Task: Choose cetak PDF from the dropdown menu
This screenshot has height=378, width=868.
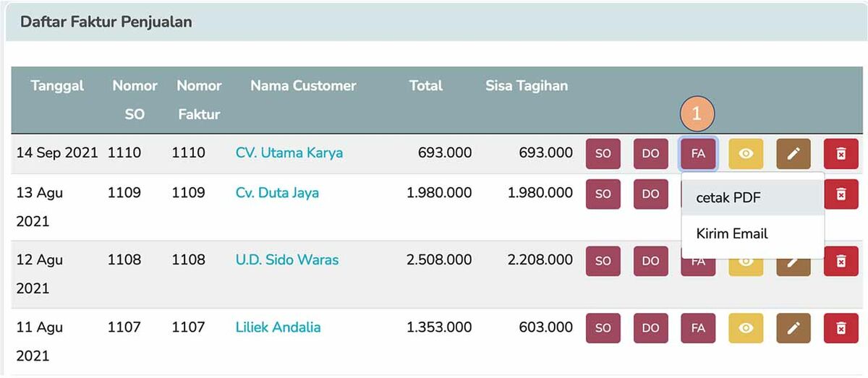Action: [x=728, y=198]
